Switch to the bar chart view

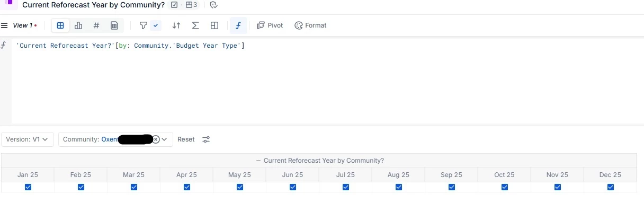(78, 25)
